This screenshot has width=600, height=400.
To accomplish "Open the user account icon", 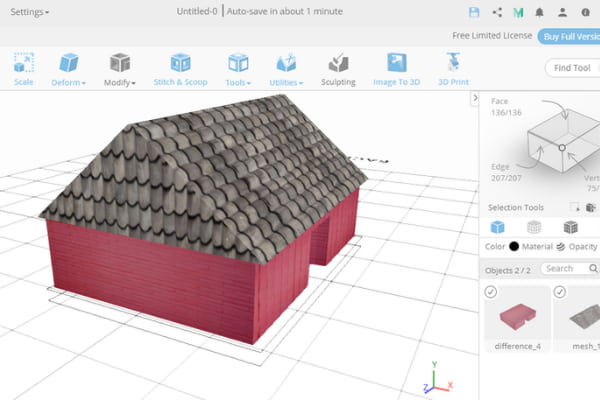I will [x=563, y=12].
